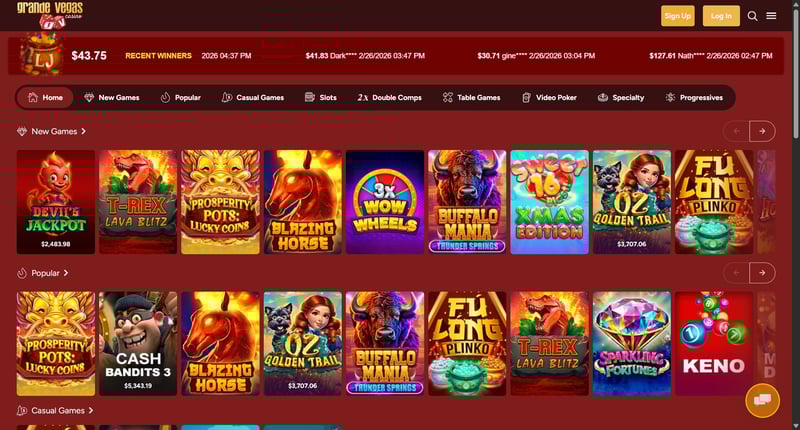Click the diamond icon beside New Games heading
The image size is (800, 430).
tap(22, 131)
